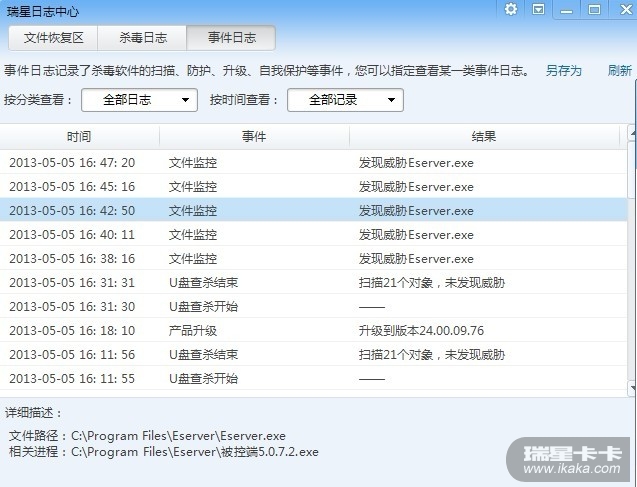The height and width of the screenshot is (487, 637).
Task: Select the highlighted row at 16:42:50
Action: [313, 210]
